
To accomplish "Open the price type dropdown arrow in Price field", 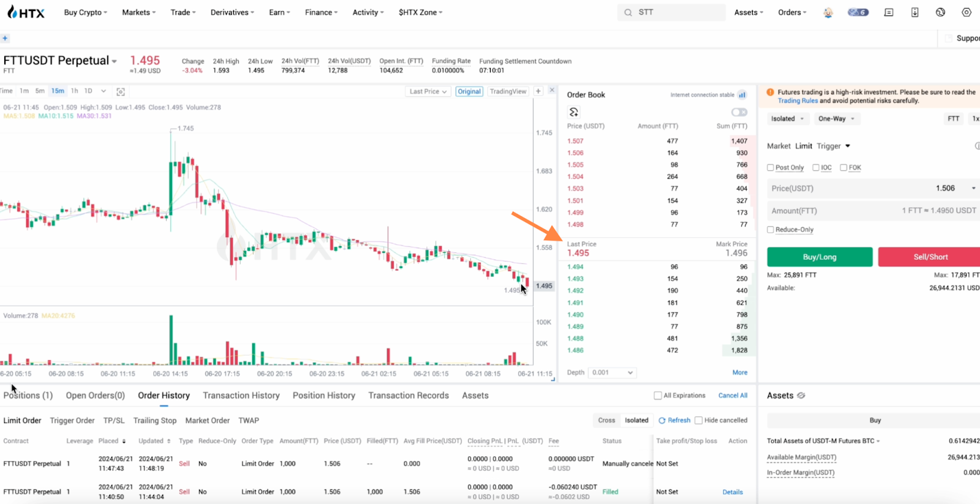I will click(973, 188).
